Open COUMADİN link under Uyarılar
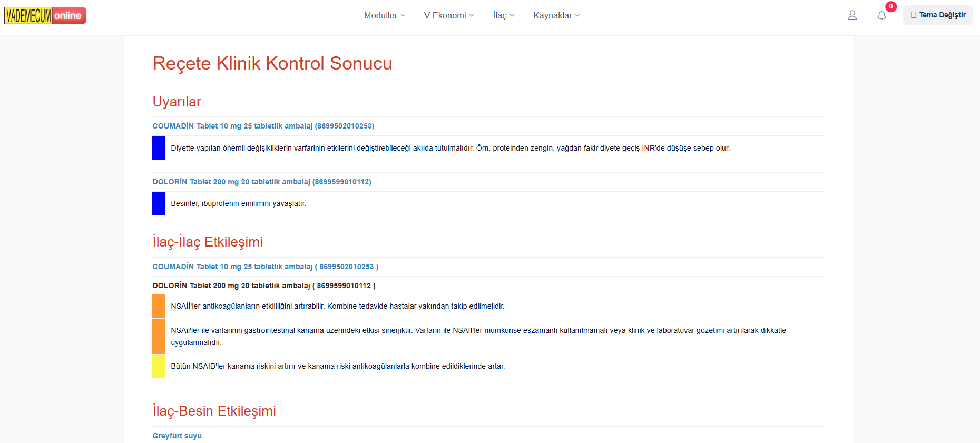Screen dimensions: 980x443 tap(263, 126)
